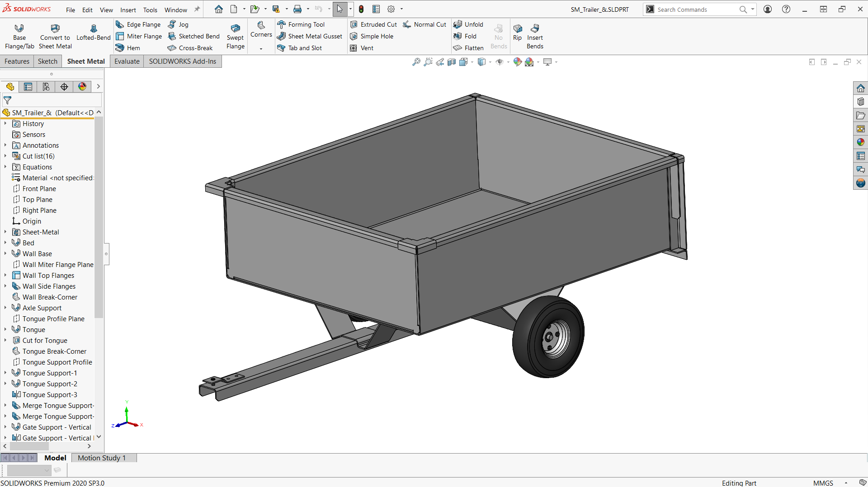
Task: Toggle the Hide/Show Items eye icon
Action: coord(500,62)
